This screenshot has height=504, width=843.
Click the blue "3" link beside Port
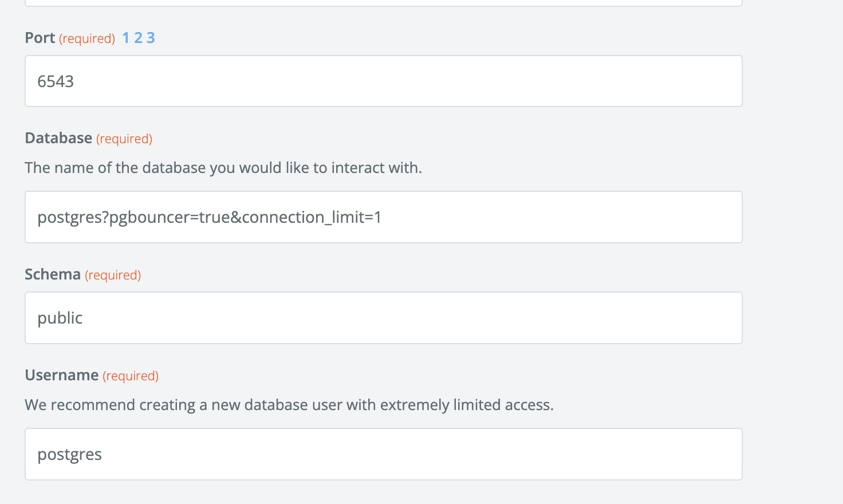coord(151,37)
